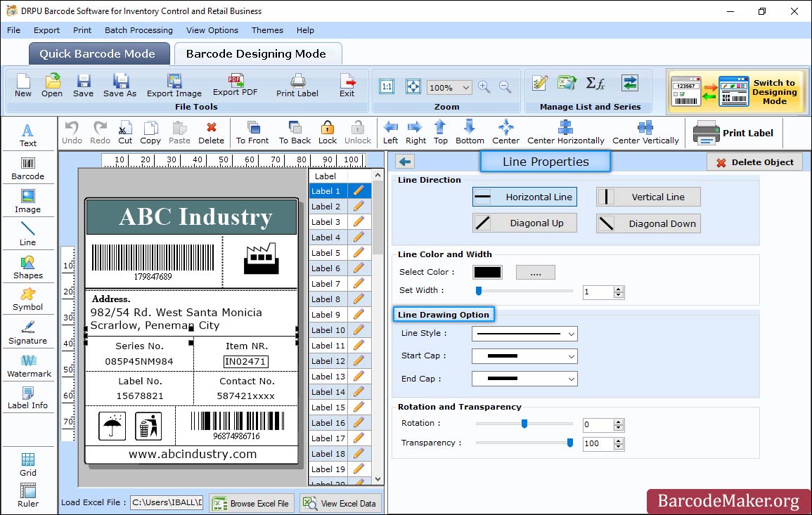
Task: Click Switch to Designing Mode button
Action: [737, 91]
